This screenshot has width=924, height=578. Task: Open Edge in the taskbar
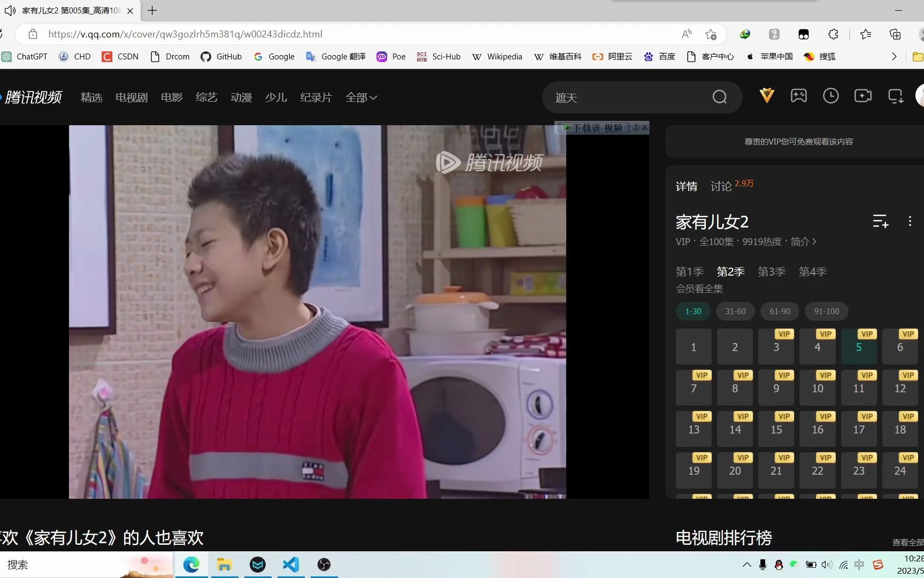pos(191,565)
